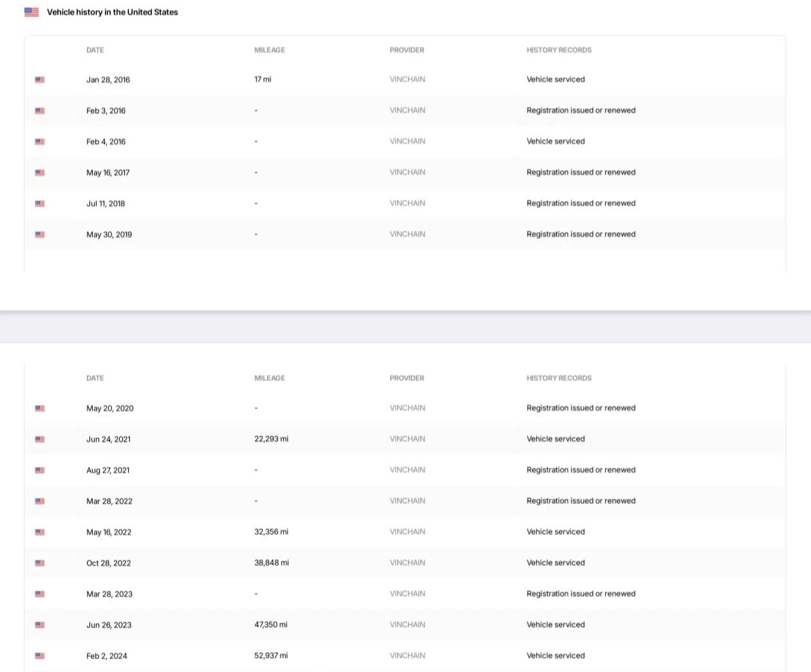The image size is (811, 672).
Task: Click the flag icon next to Jul 11, 2018
Action: [40, 203]
